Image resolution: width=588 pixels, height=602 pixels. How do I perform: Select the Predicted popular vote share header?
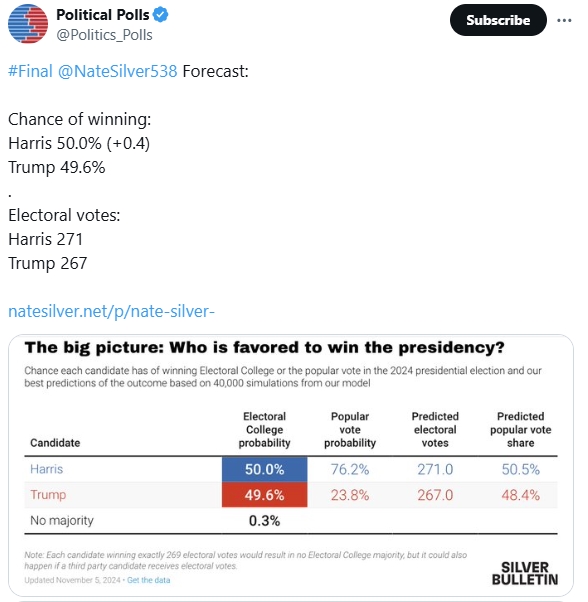click(x=520, y=430)
